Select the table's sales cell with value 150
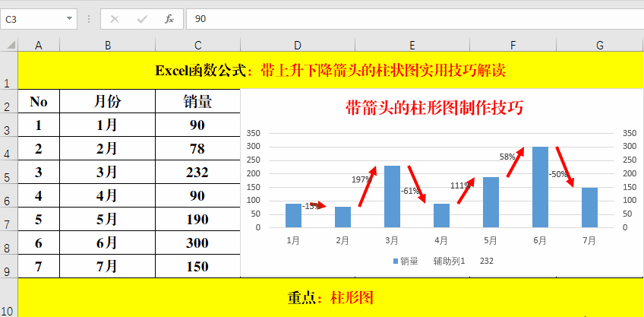 pos(198,266)
